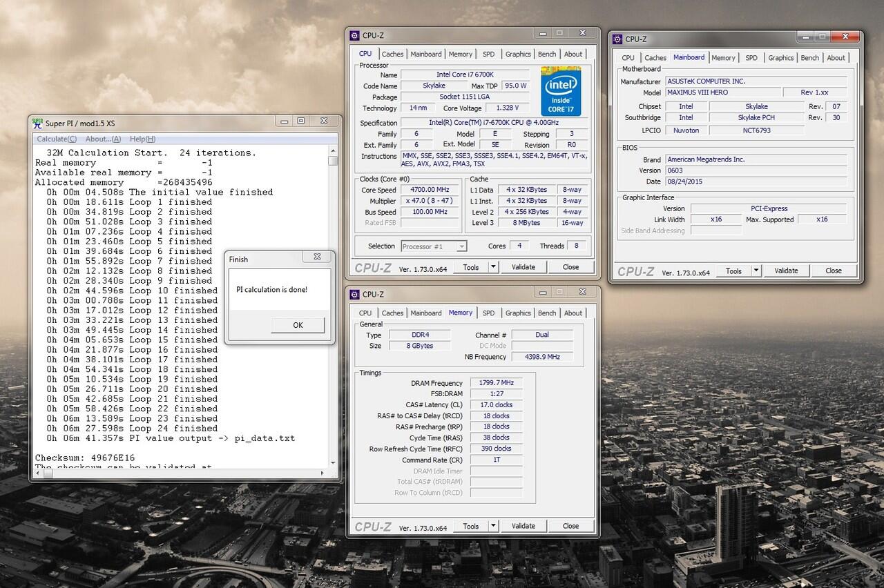Click Validate in the CPU window

(523, 267)
